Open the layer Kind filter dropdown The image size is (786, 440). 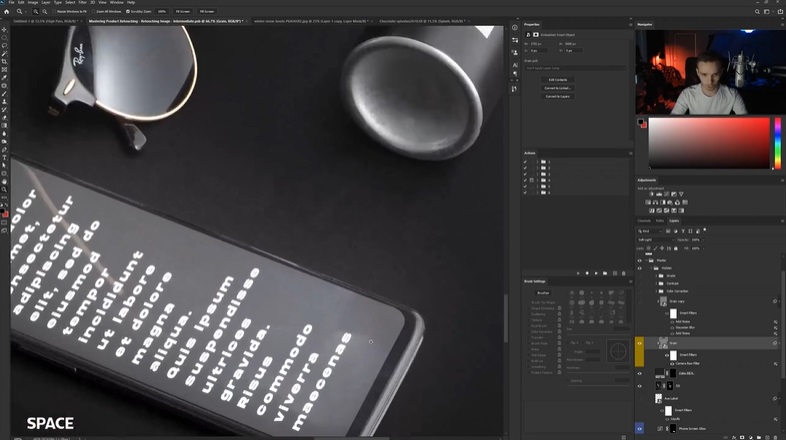[x=650, y=231]
